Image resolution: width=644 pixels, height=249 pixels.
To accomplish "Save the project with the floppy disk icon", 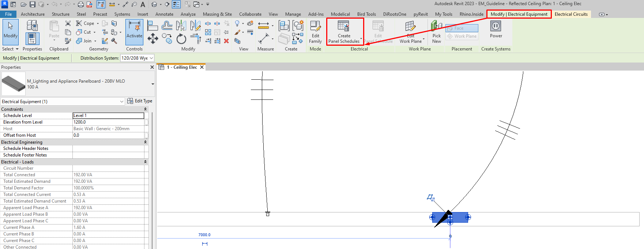I will (32, 4).
